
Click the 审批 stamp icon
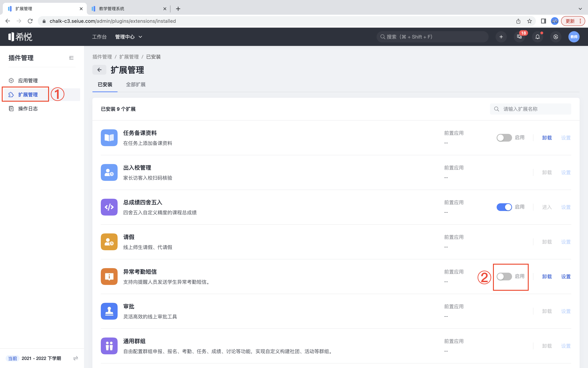tap(109, 311)
